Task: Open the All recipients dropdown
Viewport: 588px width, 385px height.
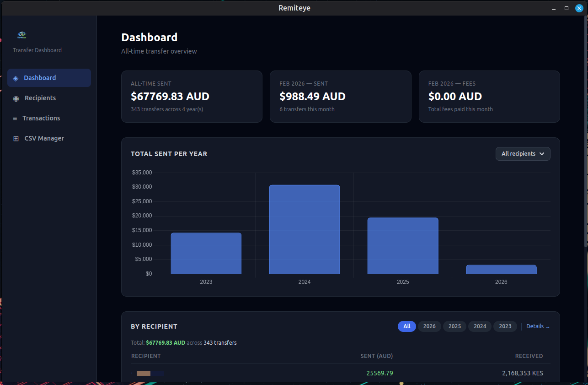Action: click(x=523, y=154)
